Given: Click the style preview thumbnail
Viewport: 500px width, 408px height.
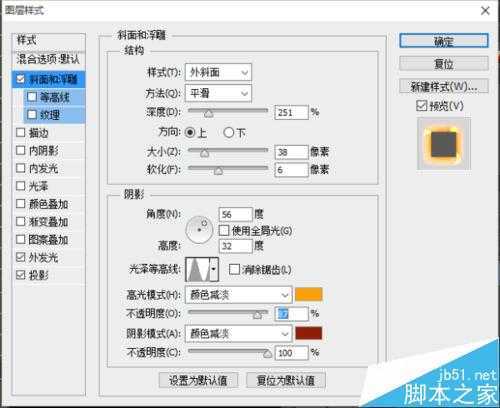Looking at the screenshot, I should click(x=444, y=144).
